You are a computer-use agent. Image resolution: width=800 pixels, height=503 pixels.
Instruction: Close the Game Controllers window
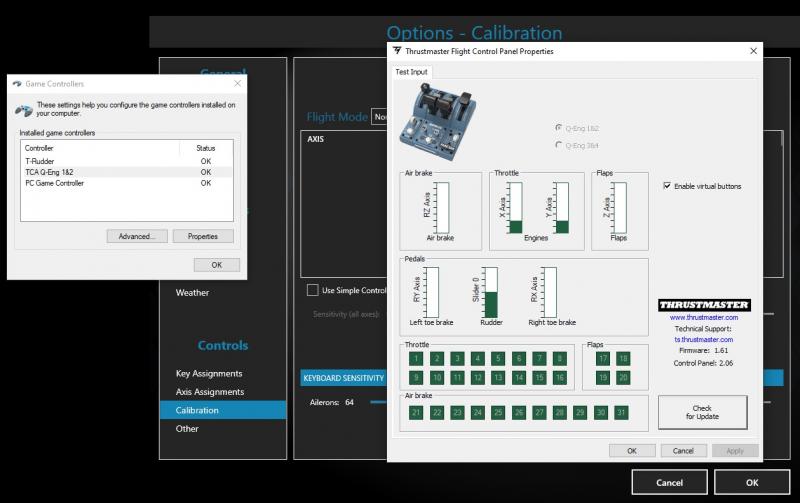click(237, 83)
